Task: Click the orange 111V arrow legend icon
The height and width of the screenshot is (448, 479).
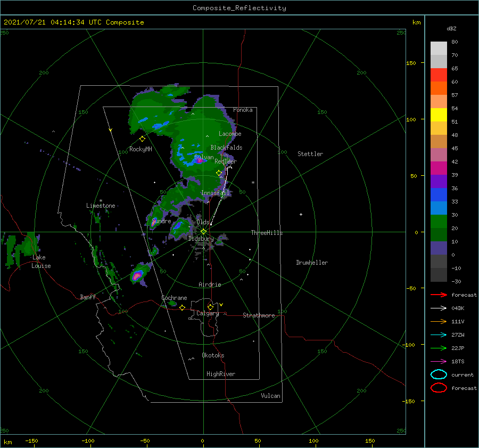Action: pos(439,321)
